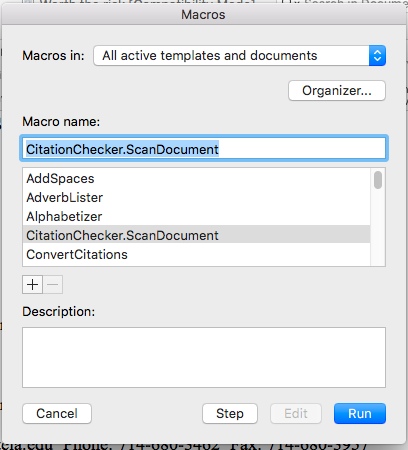
Task: Pick Alphabetizer from the macro list
Action: (196, 217)
